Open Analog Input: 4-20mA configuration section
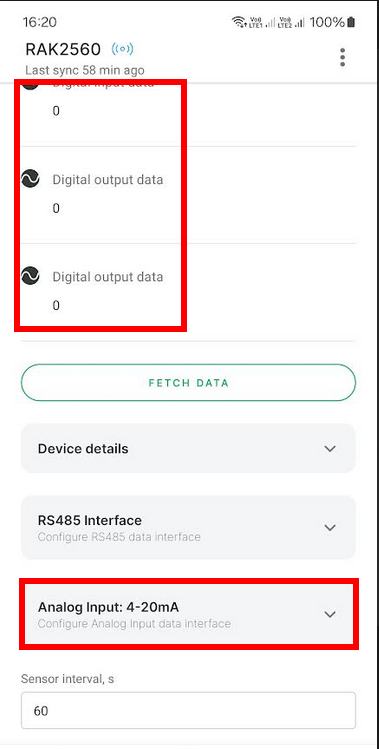This screenshot has width=379, height=749. click(188, 614)
